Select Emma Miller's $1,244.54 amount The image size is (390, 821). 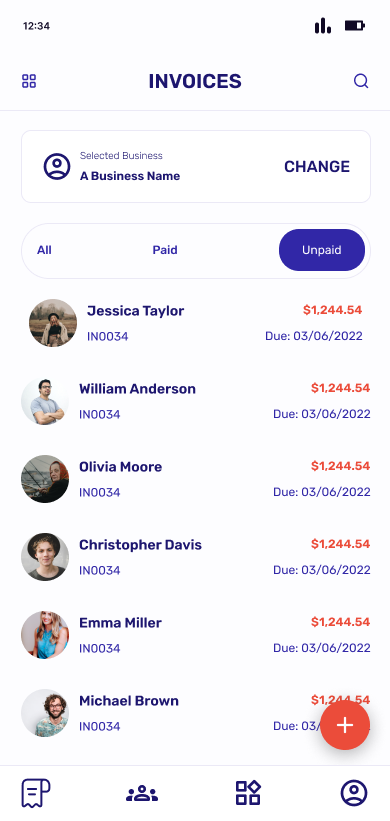(340, 622)
